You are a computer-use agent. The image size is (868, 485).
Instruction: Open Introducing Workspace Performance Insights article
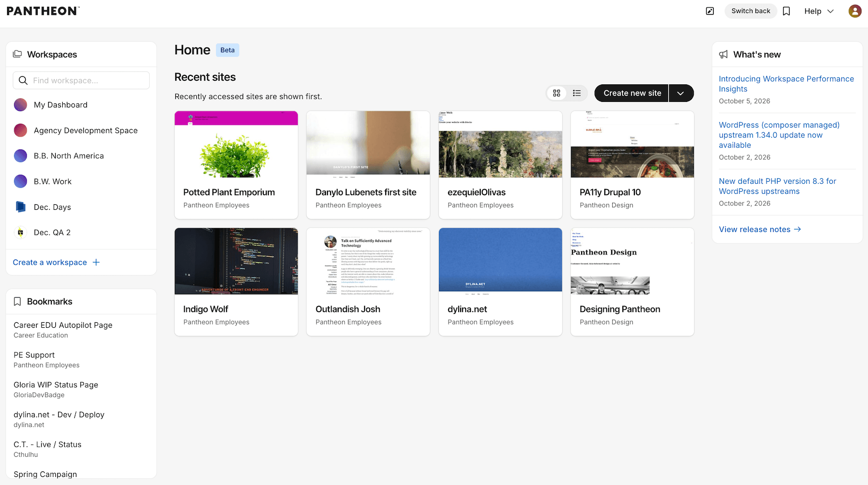click(786, 84)
